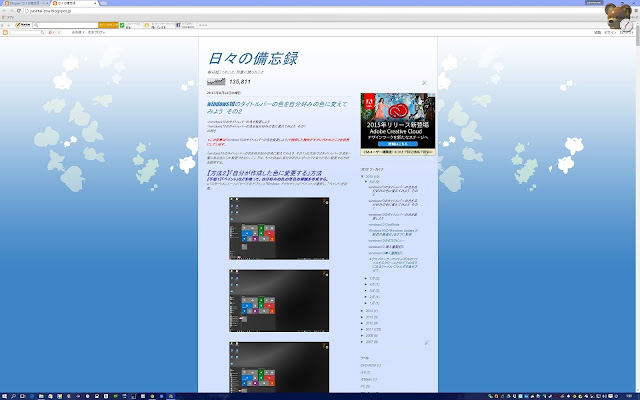Open the second Windows 10 desktop screenshot
Image resolution: width=640 pixels, height=400 pixels.
tap(279, 301)
